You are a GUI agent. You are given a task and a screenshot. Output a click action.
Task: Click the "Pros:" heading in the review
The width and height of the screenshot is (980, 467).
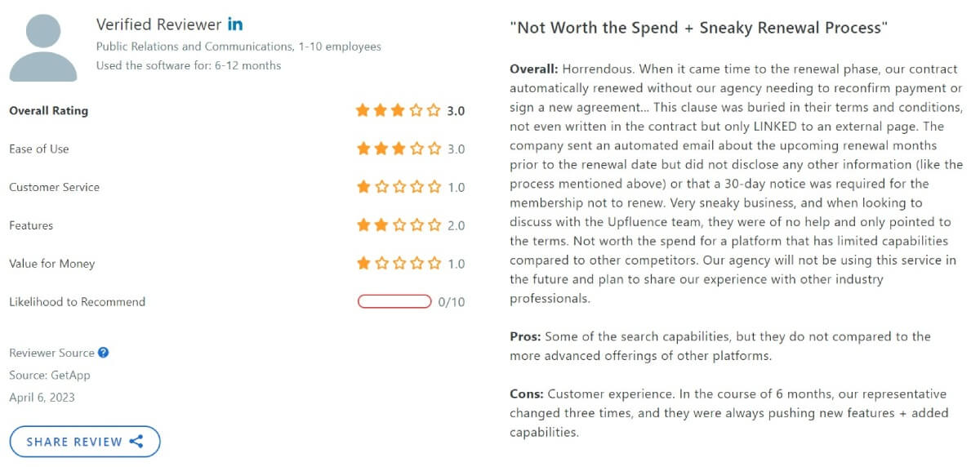(x=525, y=336)
